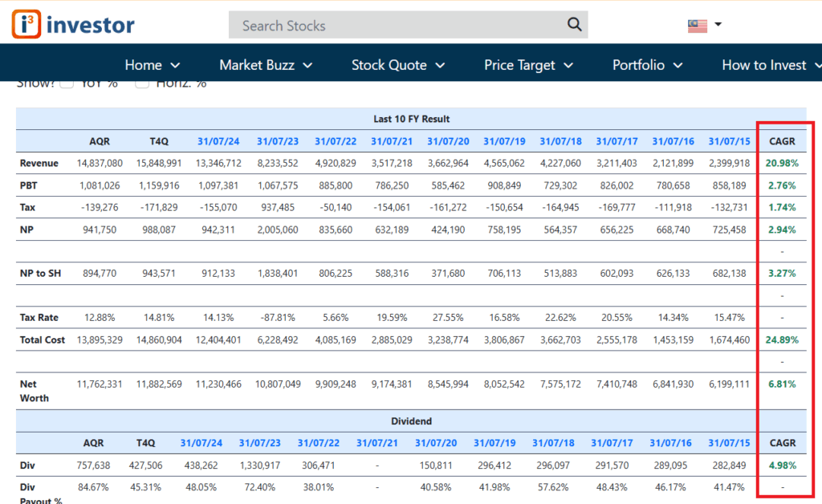Enable the YoY % checkbox
Viewport: 822px width, 504px height.
67,83
